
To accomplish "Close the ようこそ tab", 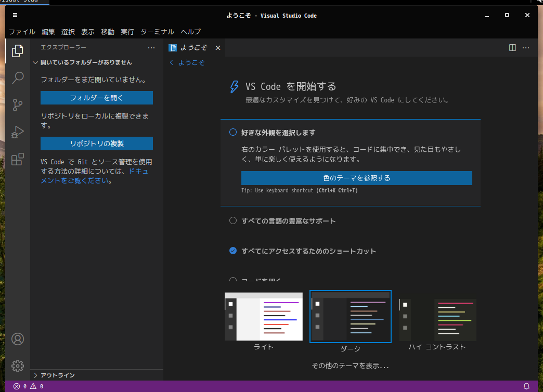I will coord(218,48).
